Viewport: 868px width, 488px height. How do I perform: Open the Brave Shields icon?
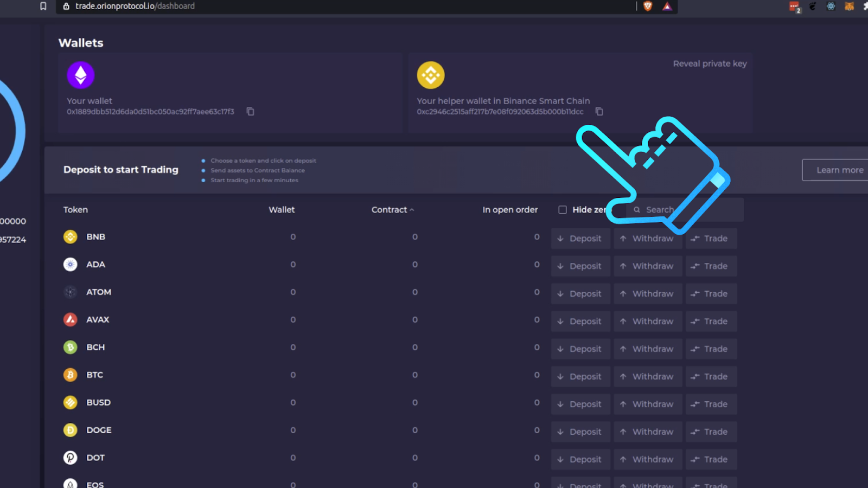(648, 7)
